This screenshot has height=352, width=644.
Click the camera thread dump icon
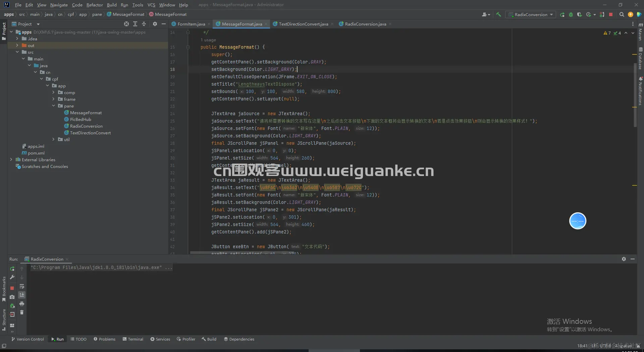(12, 297)
